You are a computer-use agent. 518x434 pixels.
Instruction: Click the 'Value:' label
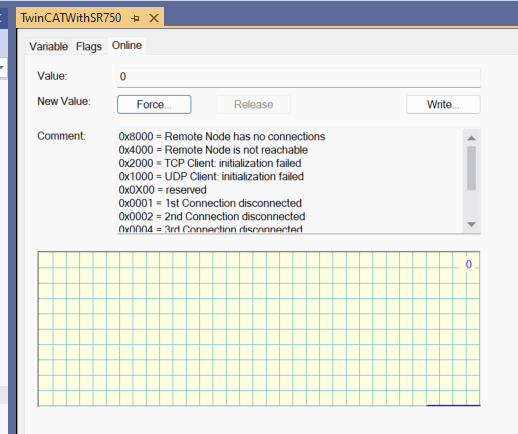[52, 76]
